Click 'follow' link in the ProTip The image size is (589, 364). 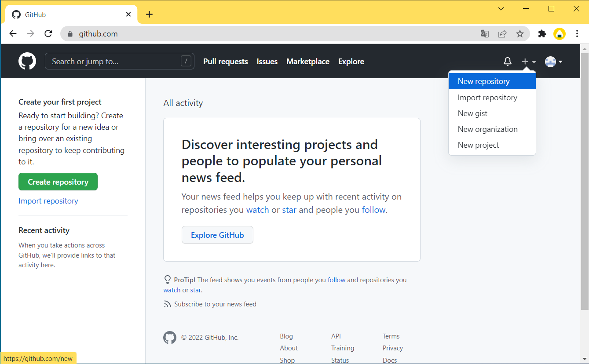coord(337,280)
